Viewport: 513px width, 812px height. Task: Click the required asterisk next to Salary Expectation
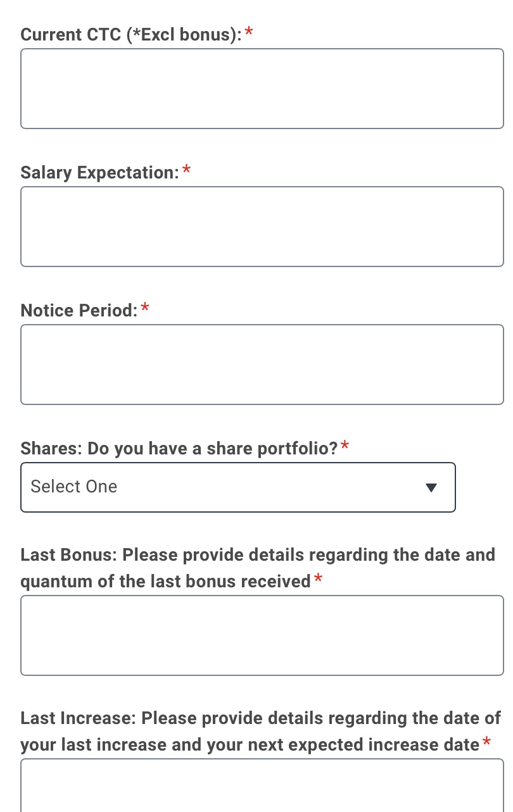click(187, 170)
